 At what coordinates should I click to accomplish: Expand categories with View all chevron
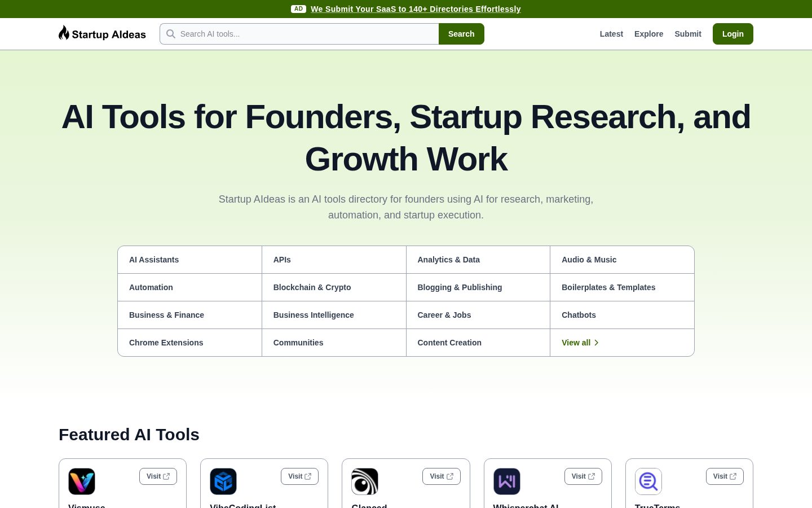click(x=580, y=343)
